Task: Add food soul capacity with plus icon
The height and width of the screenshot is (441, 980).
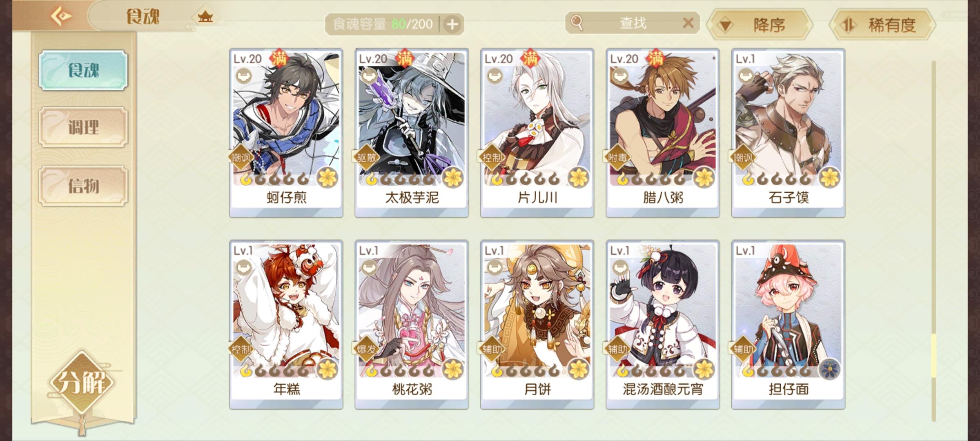Action: [x=452, y=24]
